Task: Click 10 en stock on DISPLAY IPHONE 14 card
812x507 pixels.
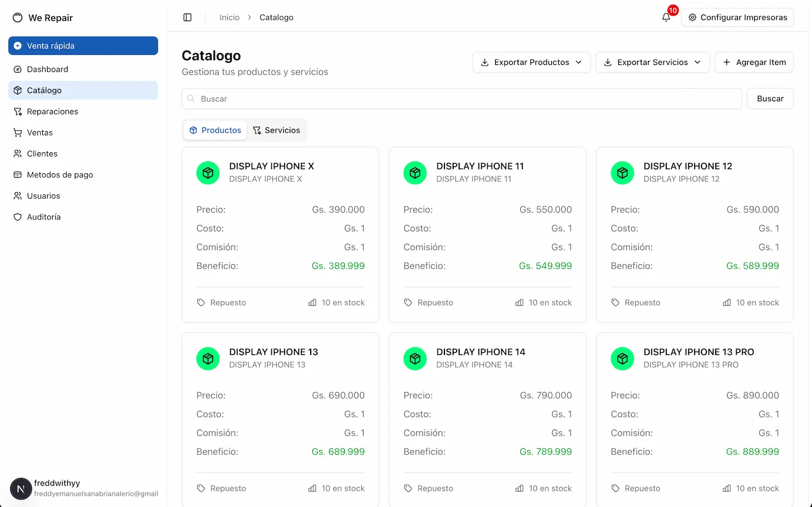Action: pyautogui.click(x=550, y=489)
